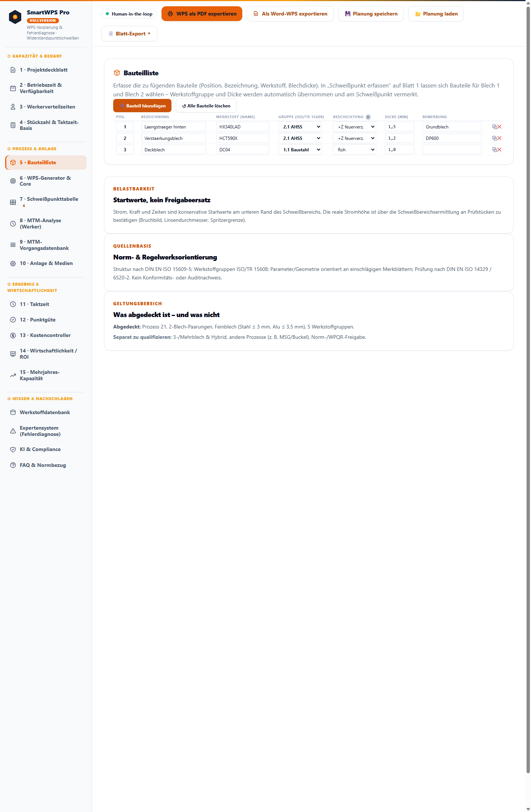Expand the Blatt-Export dropdown
The height and width of the screenshot is (812, 531).
tap(129, 34)
